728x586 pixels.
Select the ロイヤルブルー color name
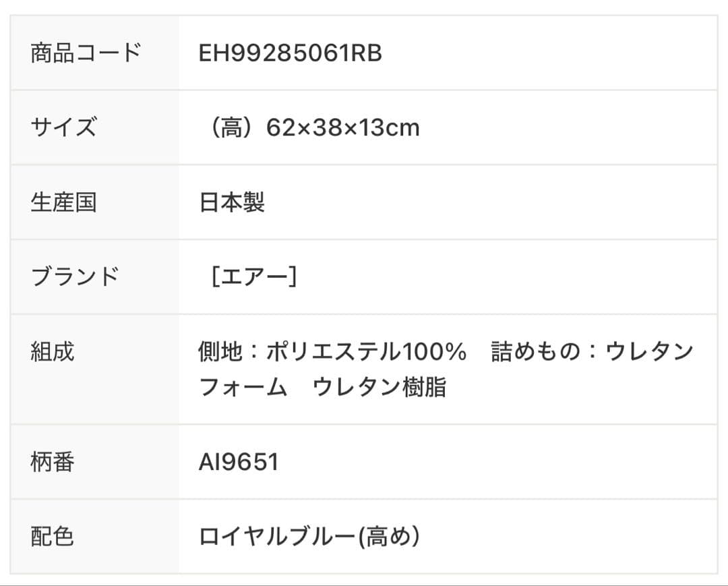(276, 537)
